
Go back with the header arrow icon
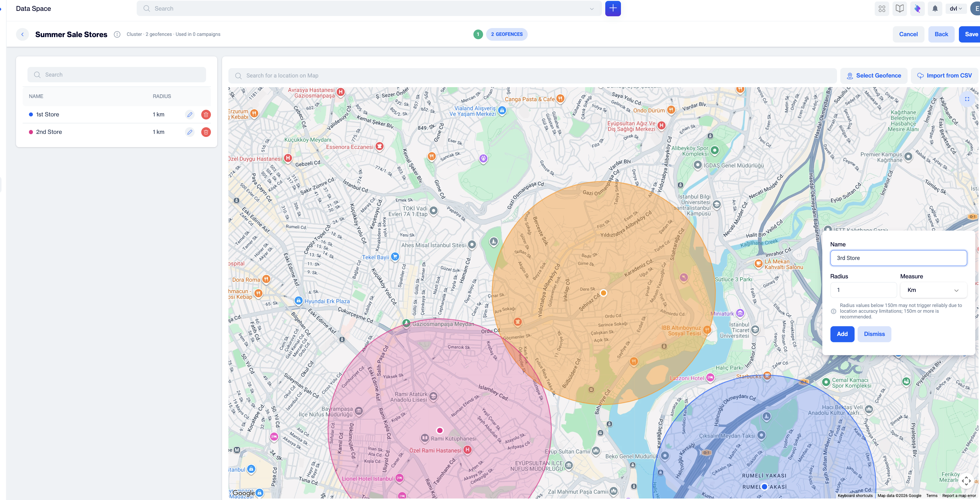click(22, 34)
